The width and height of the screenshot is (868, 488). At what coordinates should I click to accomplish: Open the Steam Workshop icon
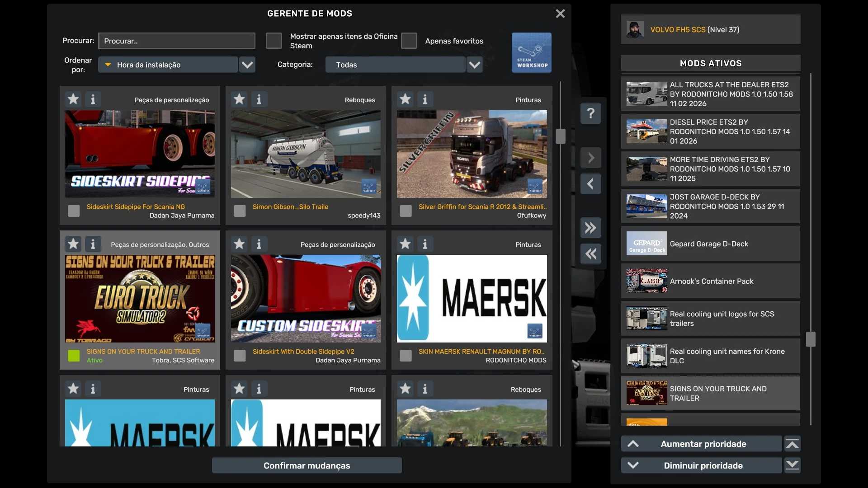(531, 52)
